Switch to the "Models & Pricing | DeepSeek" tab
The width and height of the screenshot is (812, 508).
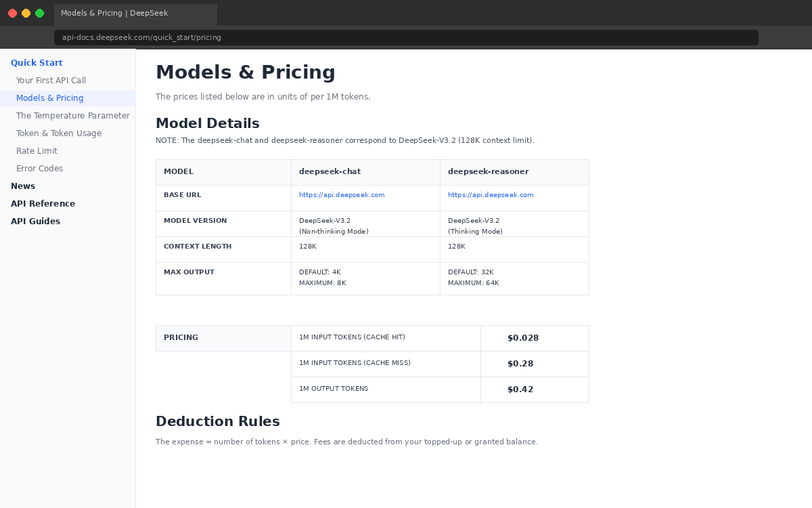(114, 12)
